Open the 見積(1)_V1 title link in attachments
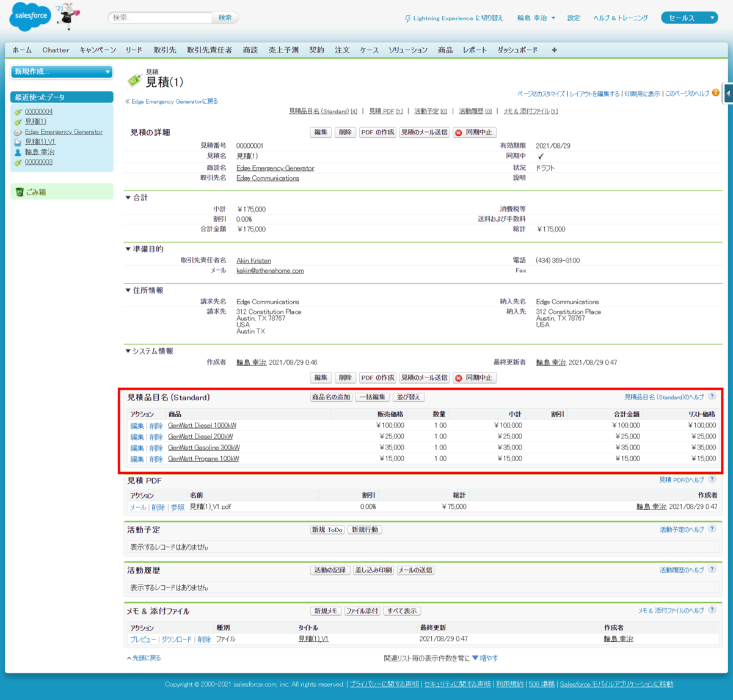 point(313,639)
